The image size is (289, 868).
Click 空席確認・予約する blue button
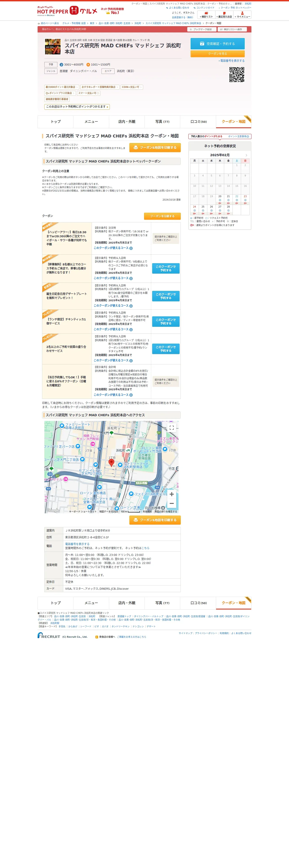(217, 44)
